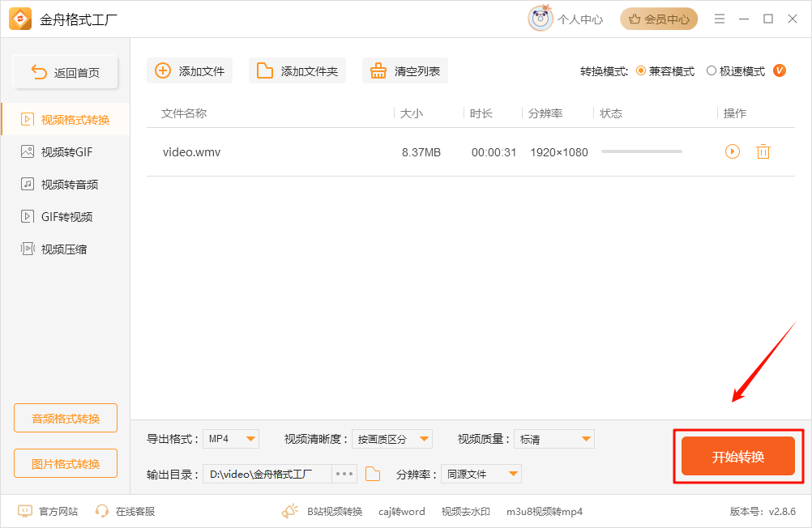Open 图片格式转换 module
Image resolution: width=812 pixels, height=528 pixels.
pos(66,463)
